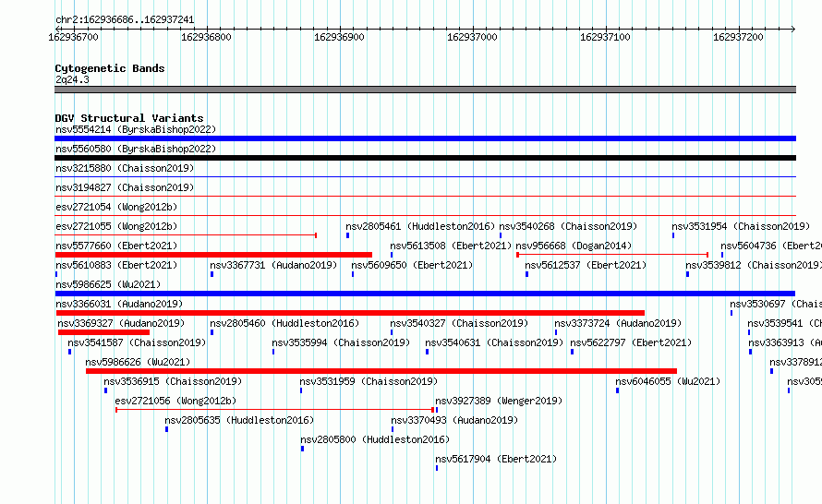Open the nsv3194827 (Chaisson2019) variant label
822x504 pixels.
125,187
